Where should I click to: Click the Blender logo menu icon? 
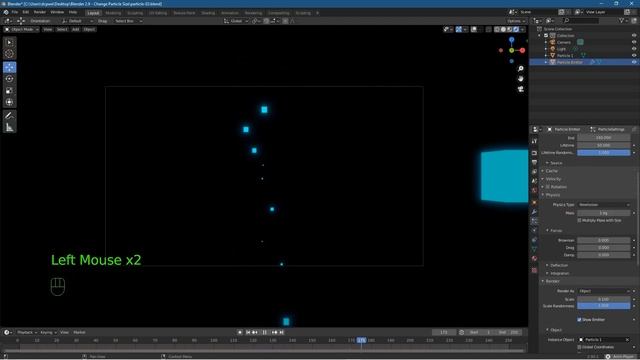(6, 12)
